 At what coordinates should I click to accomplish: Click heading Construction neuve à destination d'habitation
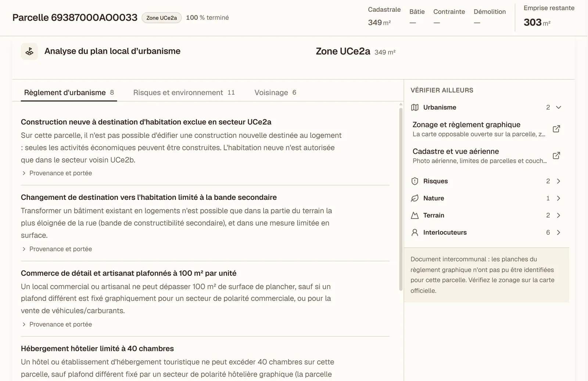146,122
